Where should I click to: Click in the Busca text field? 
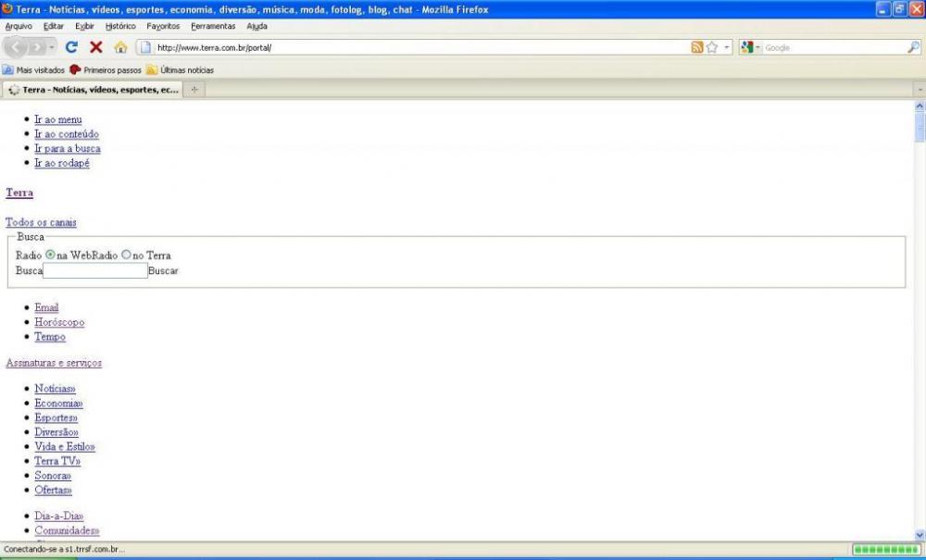(95, 271)
